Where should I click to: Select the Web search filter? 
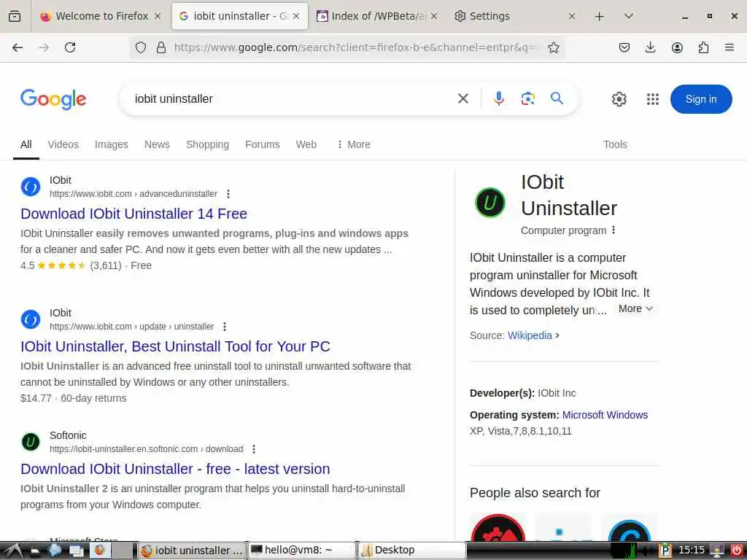(306, 144)
